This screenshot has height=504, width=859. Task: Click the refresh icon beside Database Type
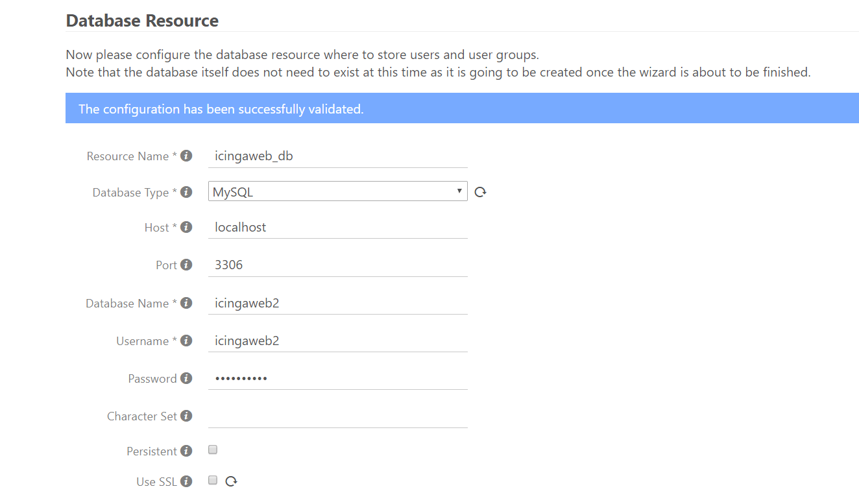click(480, 191)
